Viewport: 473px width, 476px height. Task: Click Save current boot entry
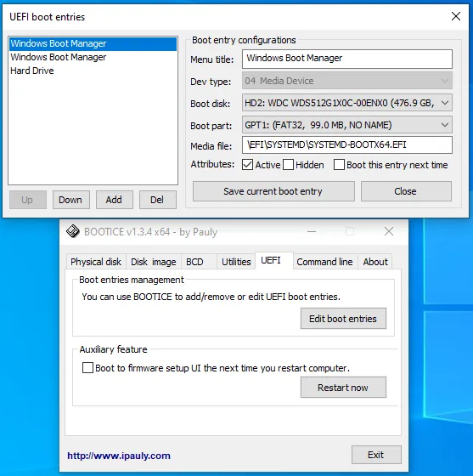point(273,191)
